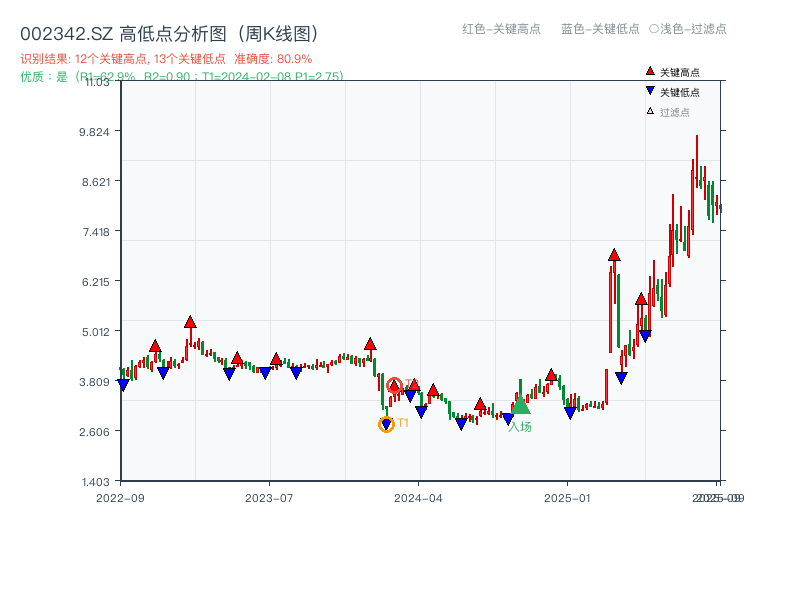Screen dimensions: 800x600
Task: Click the orange T1 label text
Action: (403, 423)
